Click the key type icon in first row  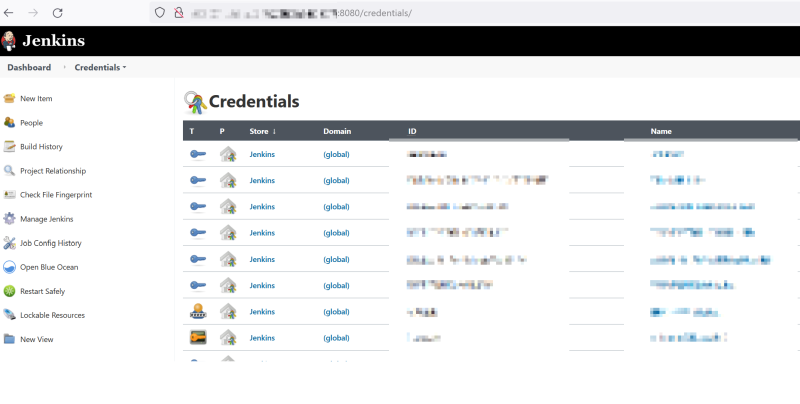[198, 154]
